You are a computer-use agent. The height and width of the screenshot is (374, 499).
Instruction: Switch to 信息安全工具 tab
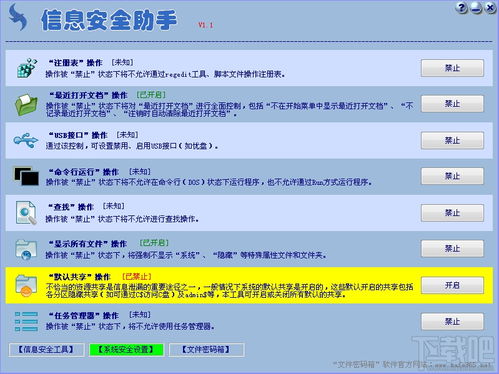pyautogui.click(x=46, y=350)
